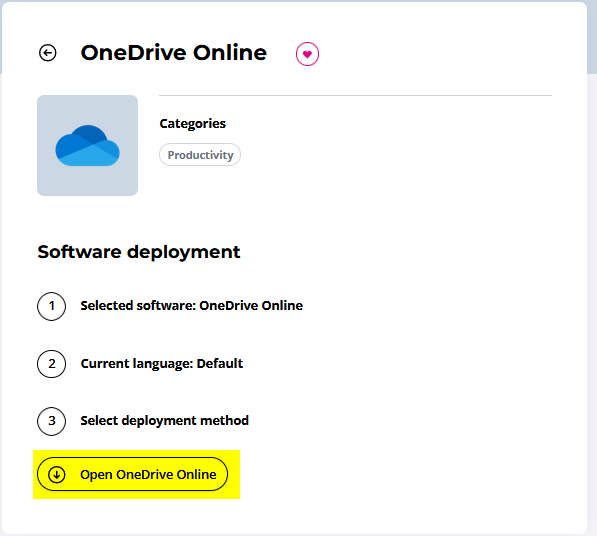Click the download arrow icon in the Open button
This screenshot has width=597, height=536.
pos(57,475)
